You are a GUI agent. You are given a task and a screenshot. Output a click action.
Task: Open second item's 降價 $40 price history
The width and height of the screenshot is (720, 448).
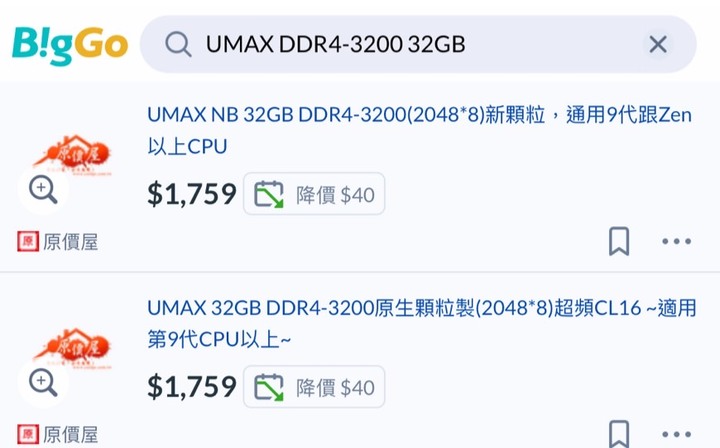pos(314,387)
